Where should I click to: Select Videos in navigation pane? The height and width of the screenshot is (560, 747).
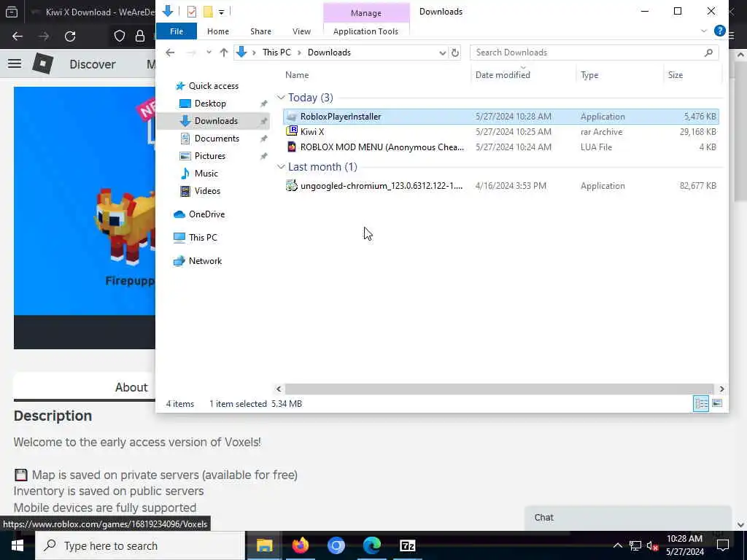[x=207, y=191]
